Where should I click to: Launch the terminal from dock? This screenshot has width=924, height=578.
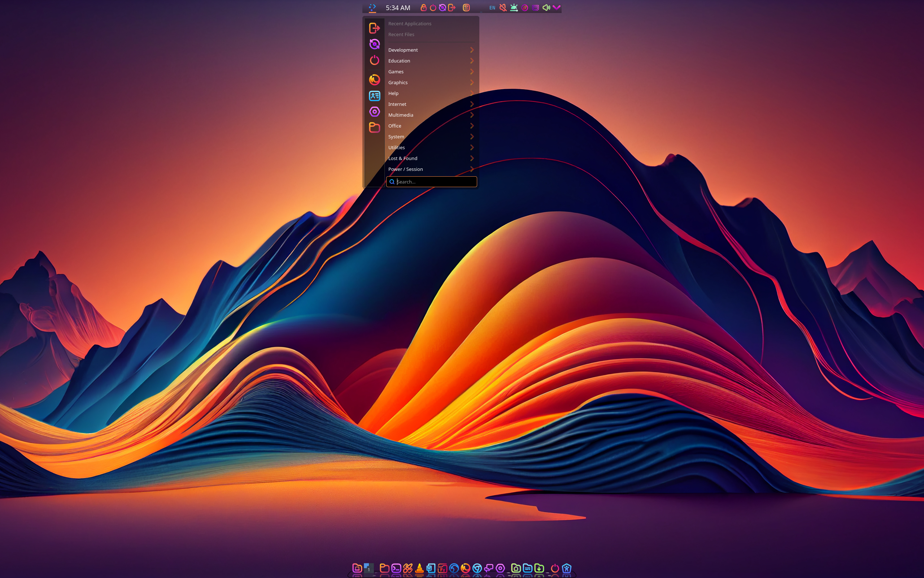click(396, 568)
